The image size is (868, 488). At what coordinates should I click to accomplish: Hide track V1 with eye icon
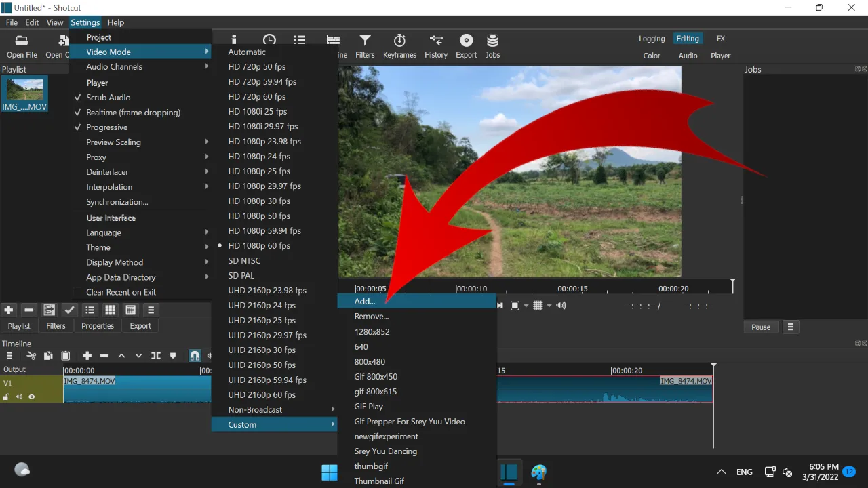point(31,397)
